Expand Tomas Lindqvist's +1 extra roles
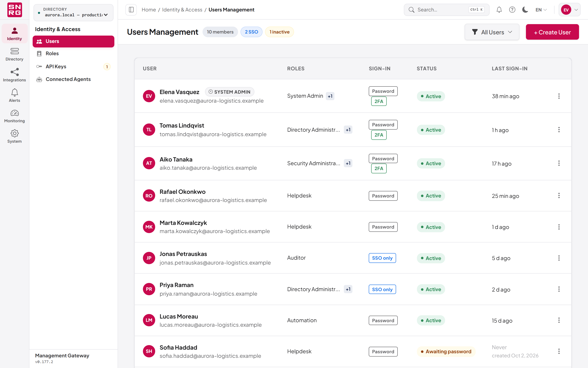The width and height of the screenshot is (588, 368). click(x=348, y=130)
